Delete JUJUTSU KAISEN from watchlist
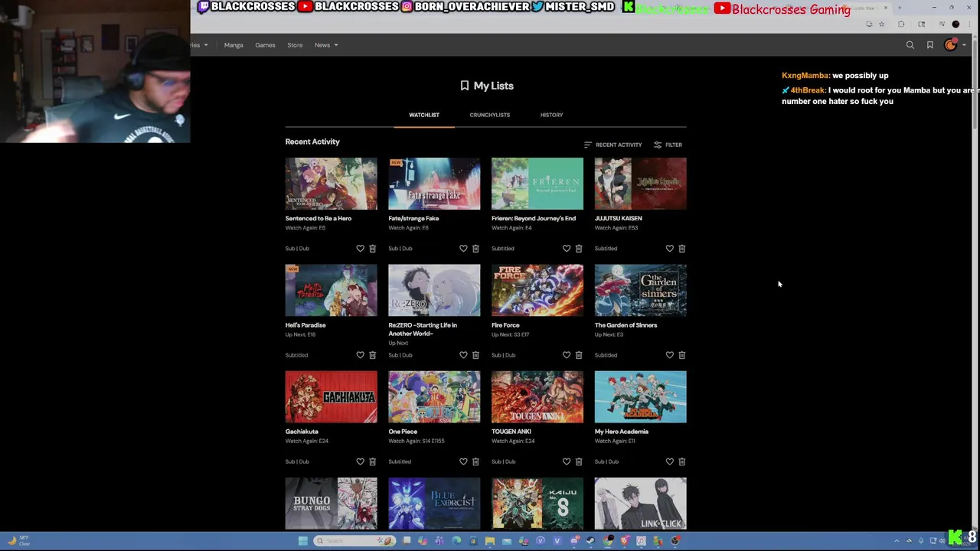980x551 pixels. (682, 249)
